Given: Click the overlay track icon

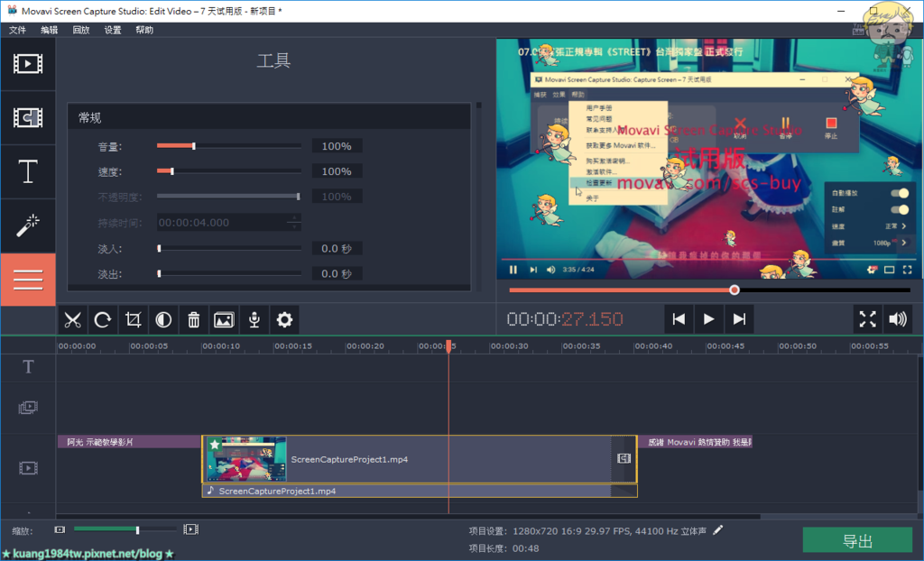Looking at the screenshot, I should tap(28, 407).
